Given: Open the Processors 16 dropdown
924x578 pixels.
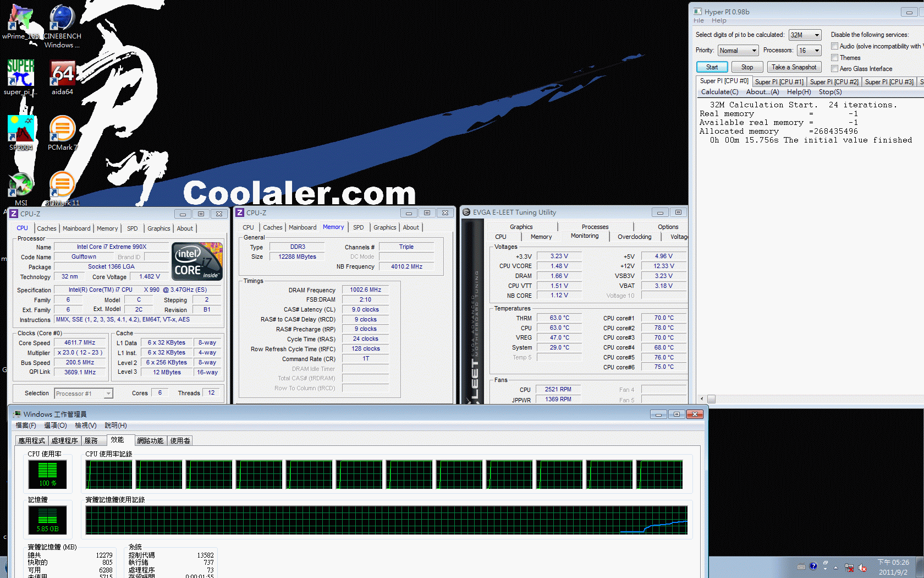Looking at the screenshot, I should pos(809,51).
